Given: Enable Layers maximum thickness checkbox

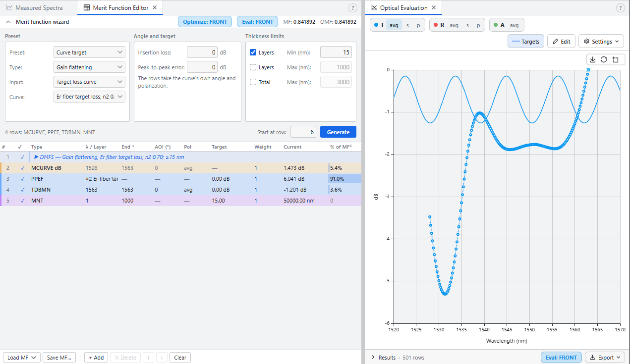Looking at the screenshot, I should point(253,67).
